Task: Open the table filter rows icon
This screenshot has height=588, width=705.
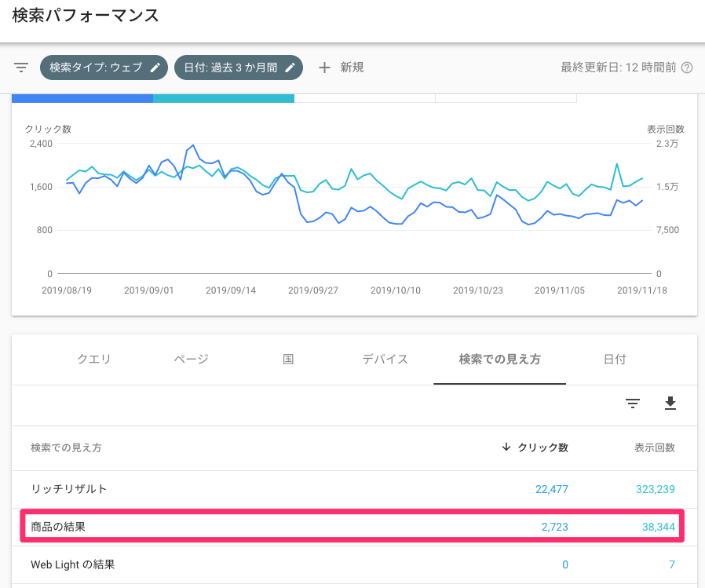Action: 633,404
